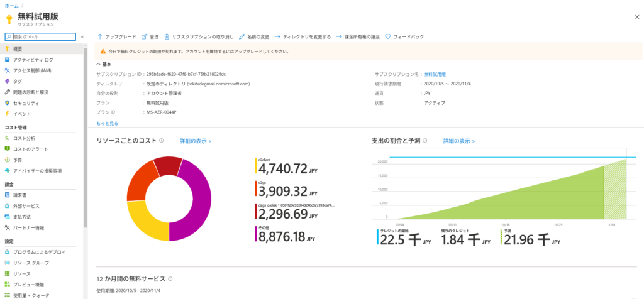Click フィードバック button text
The image size is (644, 299).
[409, 36]
